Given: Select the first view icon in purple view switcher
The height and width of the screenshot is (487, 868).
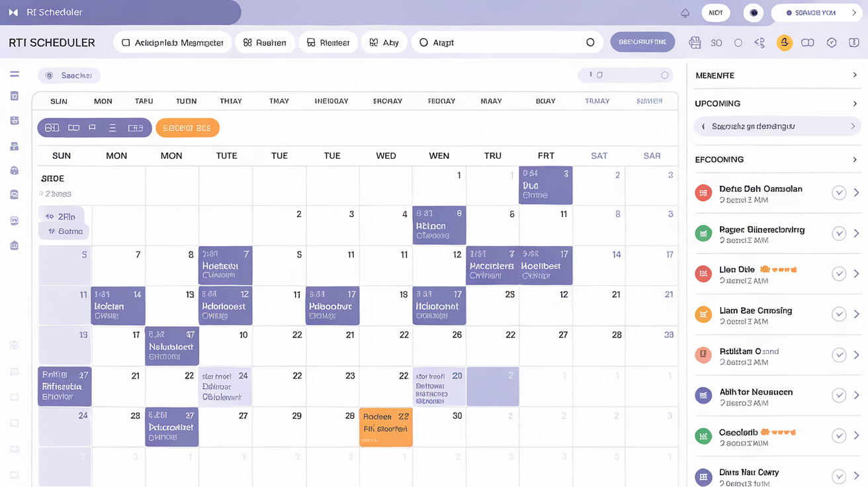Looking at the screenshot, I should click(52, 128).
